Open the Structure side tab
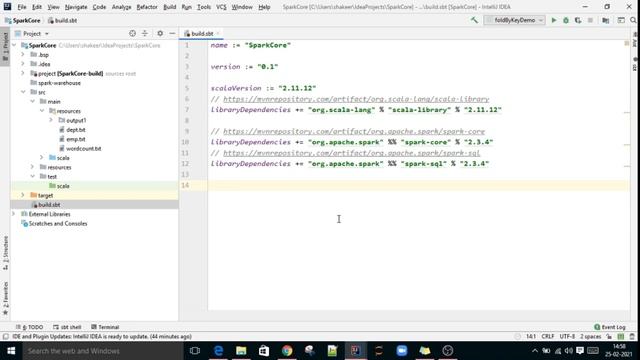640x360 pixels. point(5,253)
